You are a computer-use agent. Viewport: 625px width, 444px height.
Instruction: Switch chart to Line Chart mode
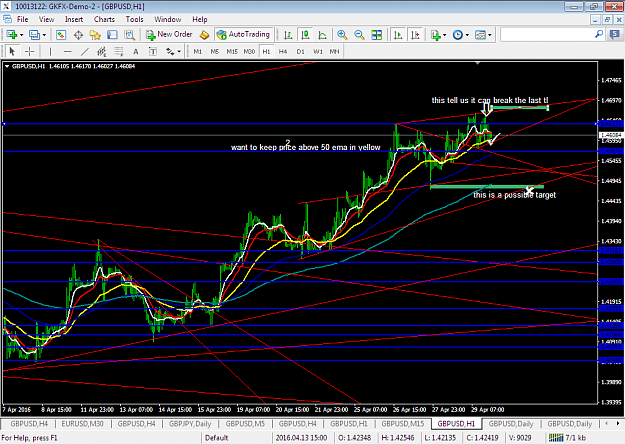pyautogui.click(x=322, y=35)
